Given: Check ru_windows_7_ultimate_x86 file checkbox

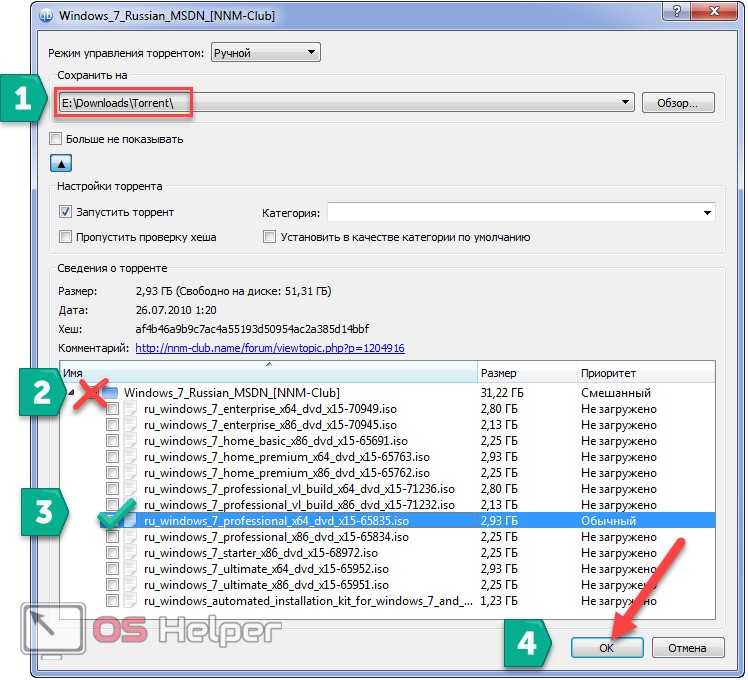Looking at the screenshot, I should (x=113, y=585).
